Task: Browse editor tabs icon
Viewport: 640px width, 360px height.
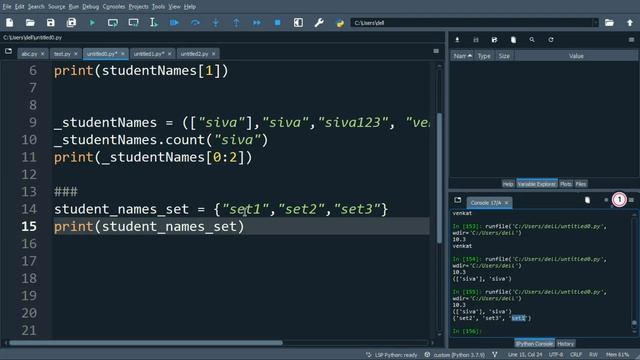Action: [x=9, y=51]
